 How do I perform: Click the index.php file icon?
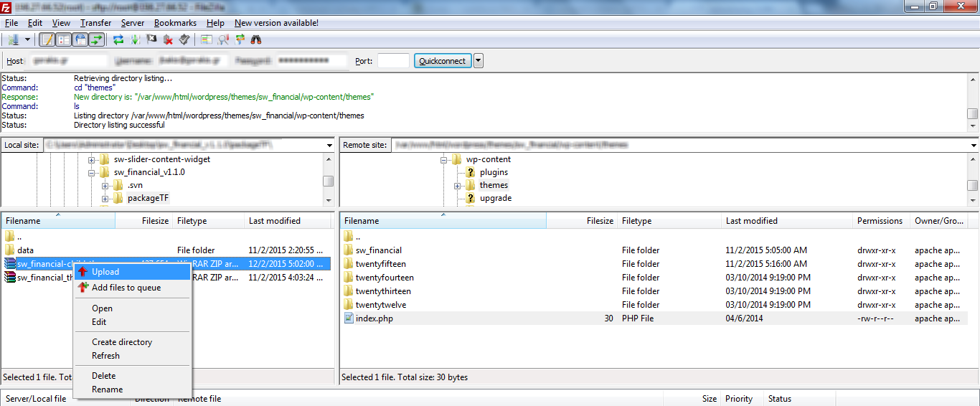tap(349, 318)
